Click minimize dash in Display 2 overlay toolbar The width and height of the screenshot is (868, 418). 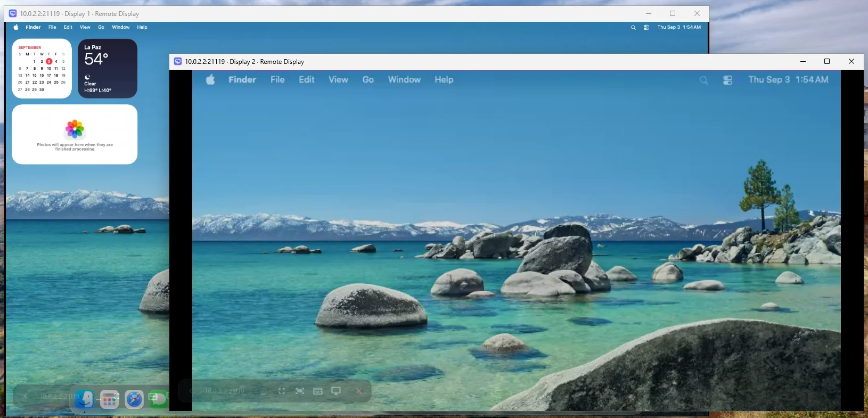[263, 393]
